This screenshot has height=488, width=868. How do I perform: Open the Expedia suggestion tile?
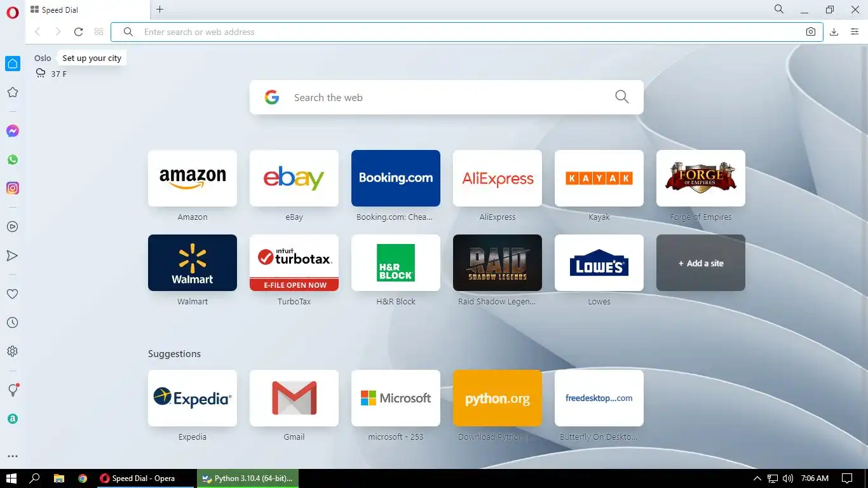click(193, 398)
